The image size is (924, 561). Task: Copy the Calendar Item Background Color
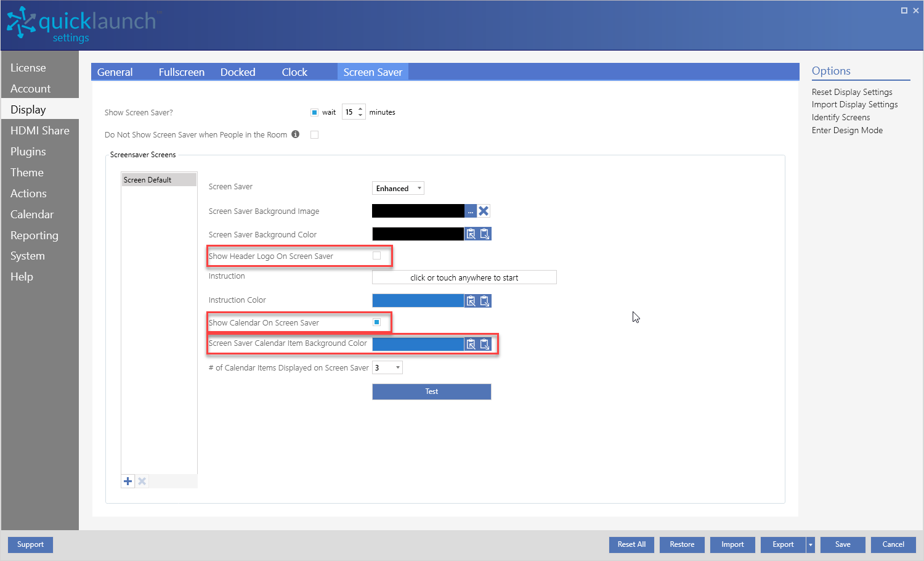click(x=471, y=344)
